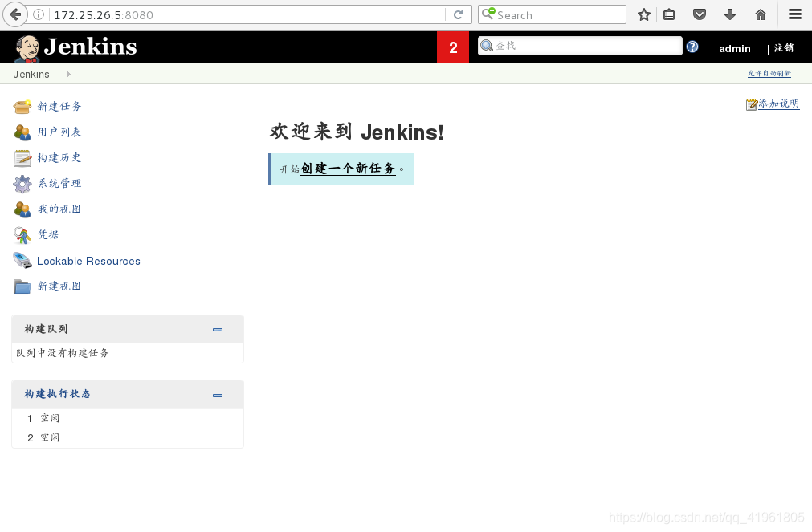Open the 凭据 keys icon
Image resolution: width=812 pixels, height=532 pixels.
click(x=22, y=235)
